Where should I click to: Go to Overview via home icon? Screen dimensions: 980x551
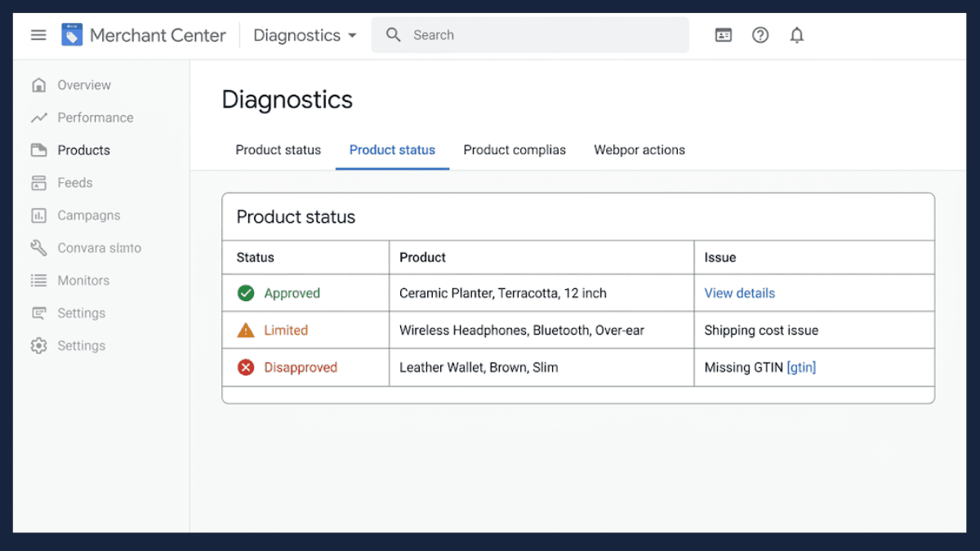click(38, 85)
